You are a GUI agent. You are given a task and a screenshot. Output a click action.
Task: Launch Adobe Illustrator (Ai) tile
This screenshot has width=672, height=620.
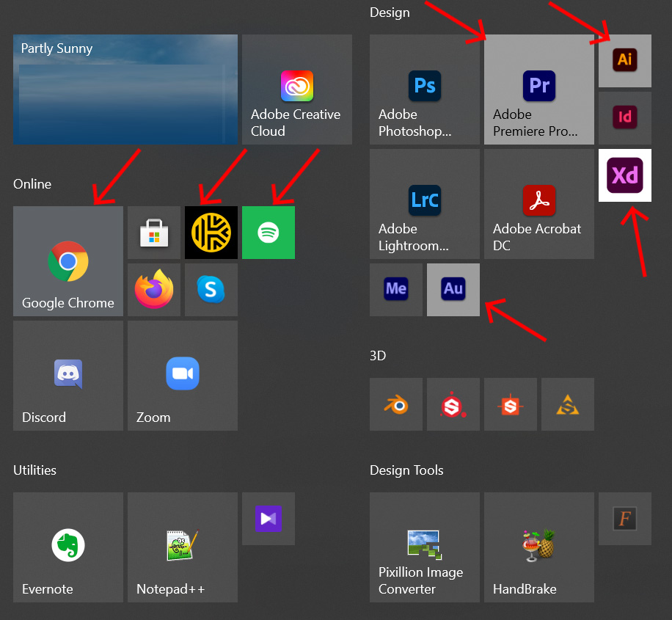coord(625,60)
